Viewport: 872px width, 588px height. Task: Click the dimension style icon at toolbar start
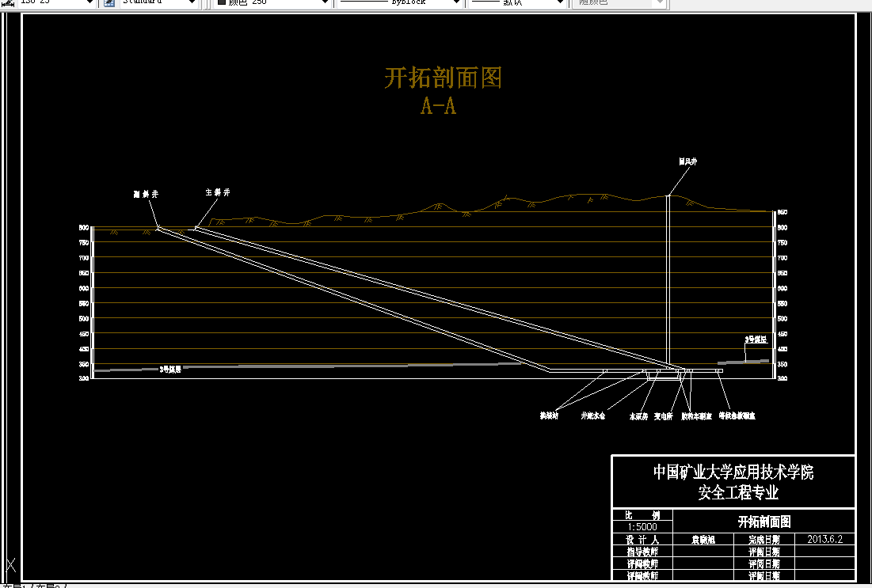pyautogui.click(x=8, y=3)
